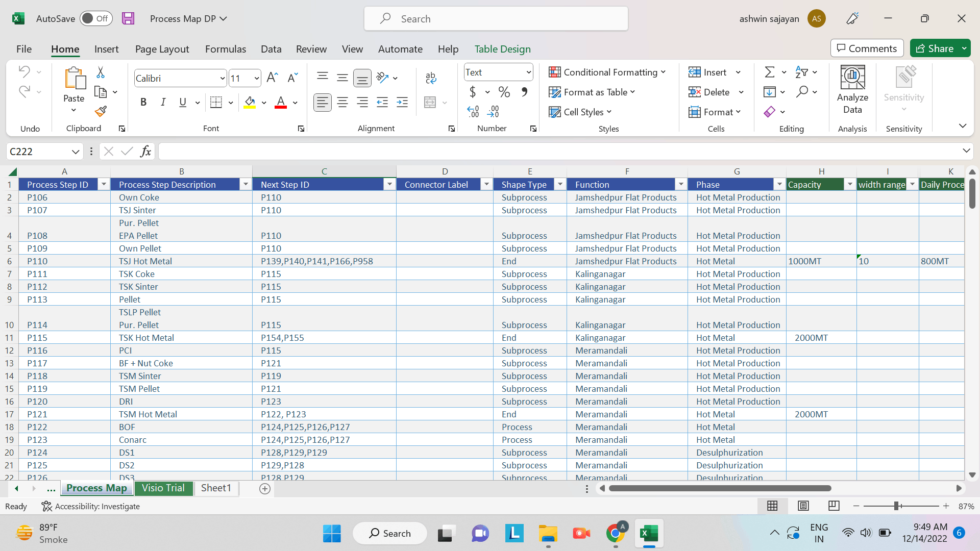Apply red Font Color swatch
This screenshot has height=551, width=980.
point(281,102)
